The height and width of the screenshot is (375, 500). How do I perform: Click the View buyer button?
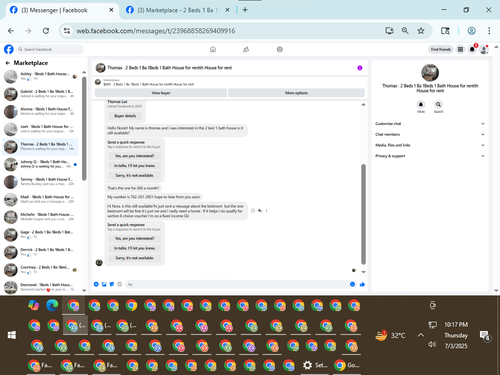[161, 93]
